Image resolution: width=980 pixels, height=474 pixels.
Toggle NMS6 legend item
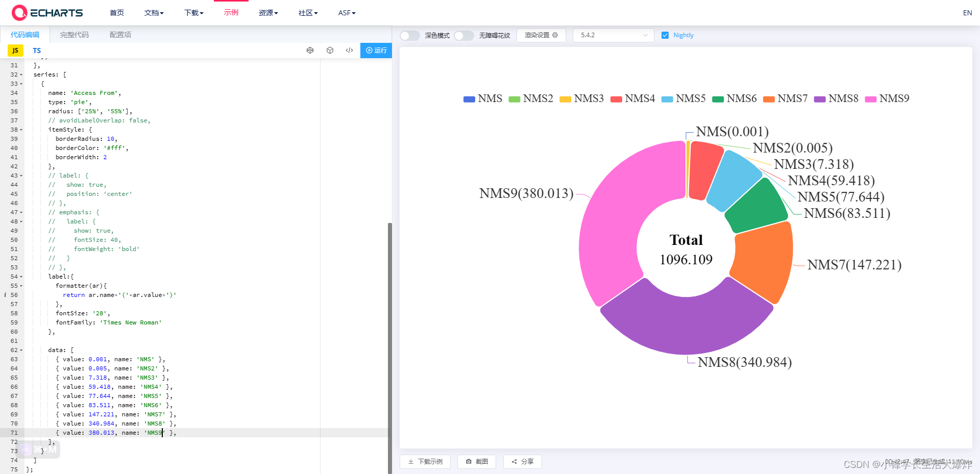tap(734, 98)
